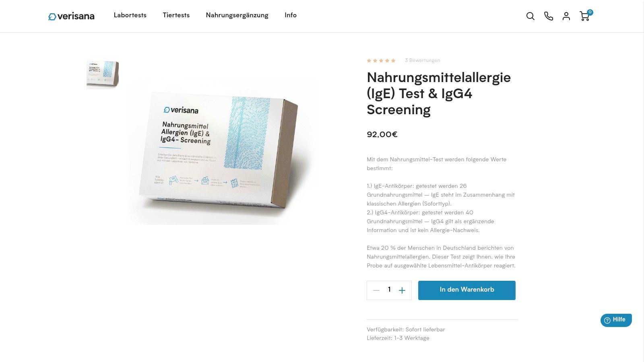The height and width of the screenshot is (362, 644).
Task: Click the phone contact icon
Action: click(x=549, y=16)
